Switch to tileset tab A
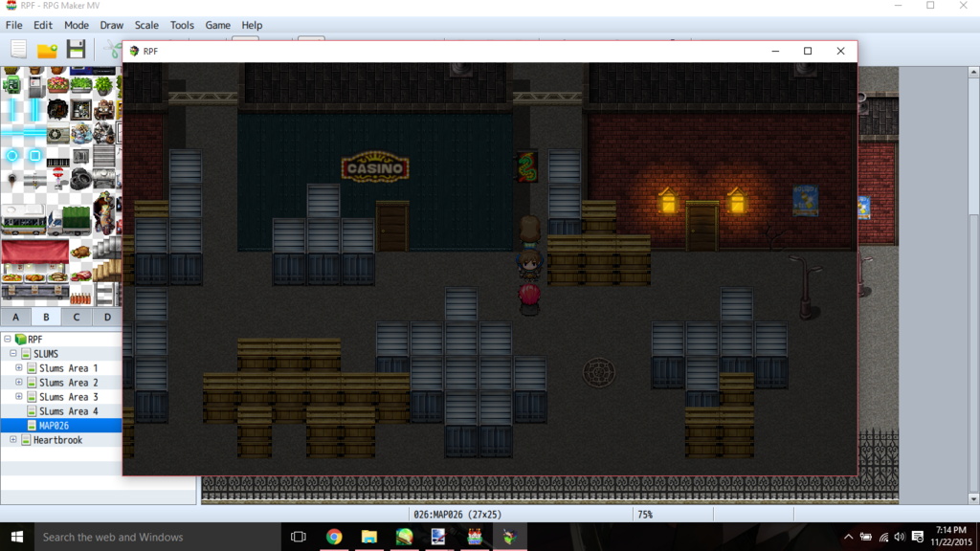Viewport: 980px width, 551px height. click(15, 317)
